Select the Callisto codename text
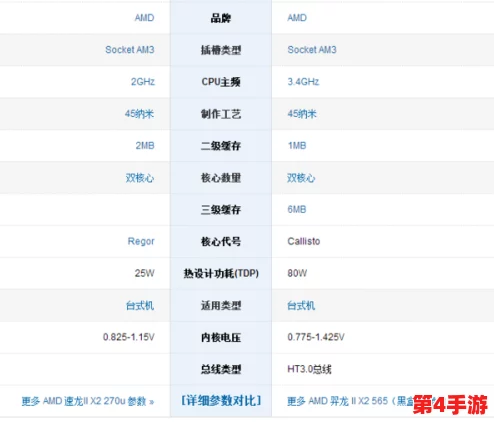The height and width of the screenshot is (423, 494). tap(304, 241)
